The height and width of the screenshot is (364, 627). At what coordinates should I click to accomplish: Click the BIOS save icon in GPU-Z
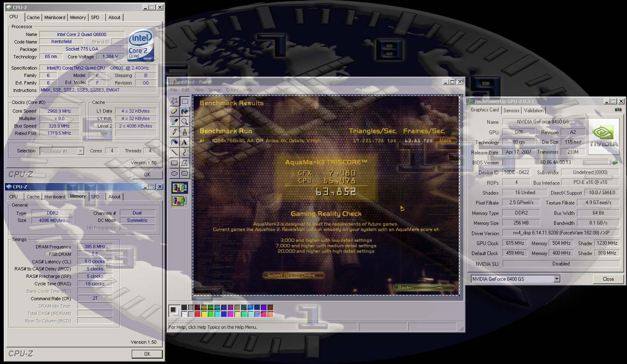tap(615, 162)
